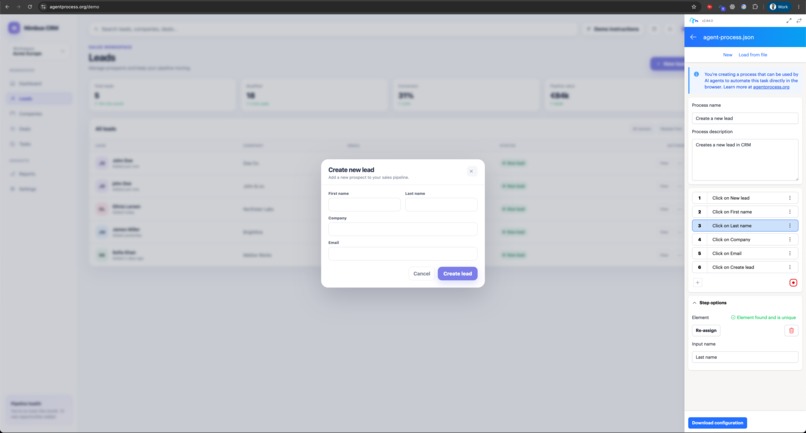
Task: Click the swap side arrows icon in panel header
Action: pyautogui.click(x=799, y=21)
